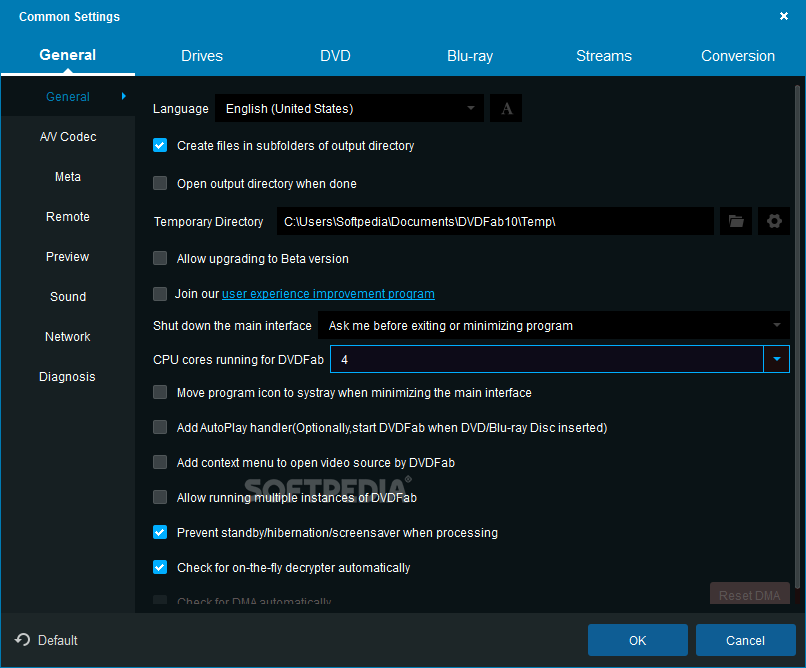Click the font settings 'A' icon
Screen dimensions: 806x668
506,108
